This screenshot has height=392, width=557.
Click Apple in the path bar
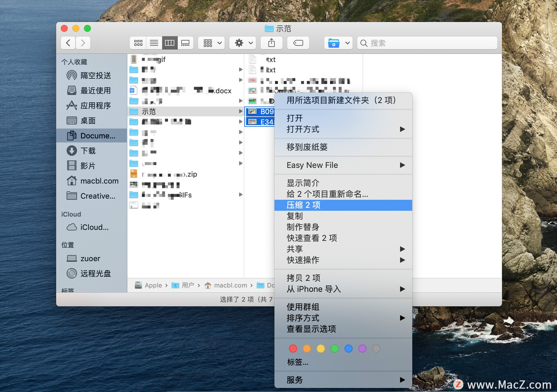pyautogui.click(x=149, y=285)
